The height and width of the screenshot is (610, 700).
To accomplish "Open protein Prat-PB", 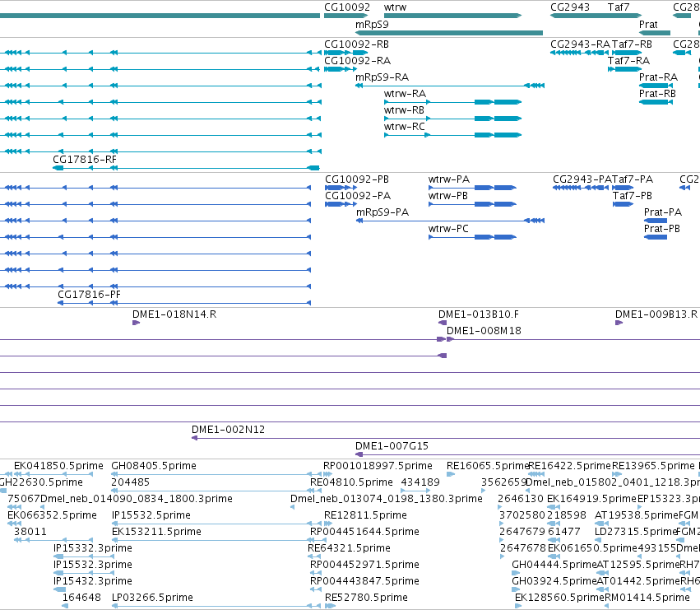I will click(661, 229).
